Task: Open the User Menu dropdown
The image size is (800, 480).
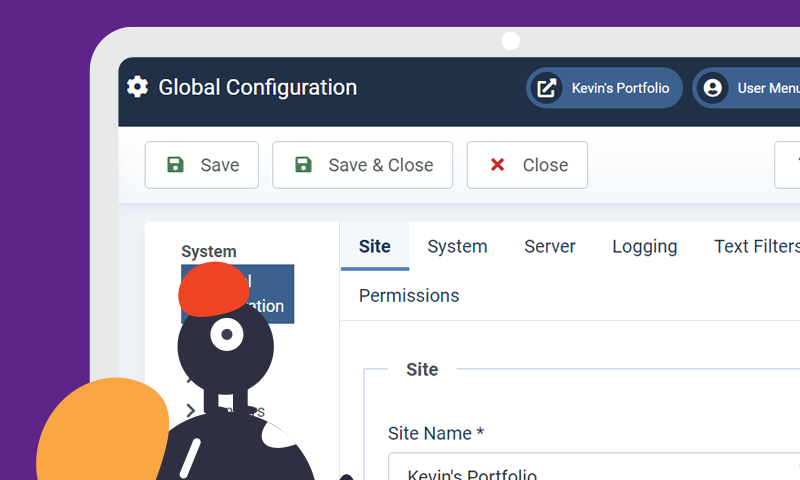Action: [765, 88]
